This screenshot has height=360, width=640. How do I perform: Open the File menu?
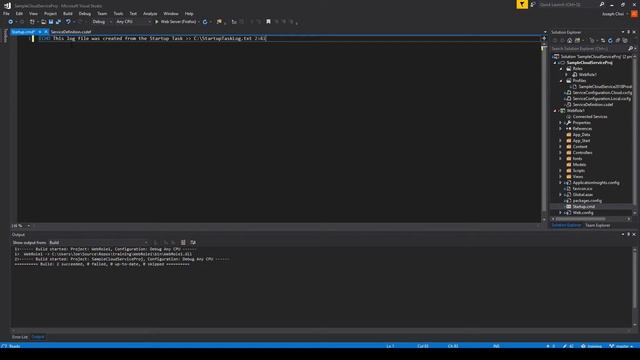[x=6, y=13]
